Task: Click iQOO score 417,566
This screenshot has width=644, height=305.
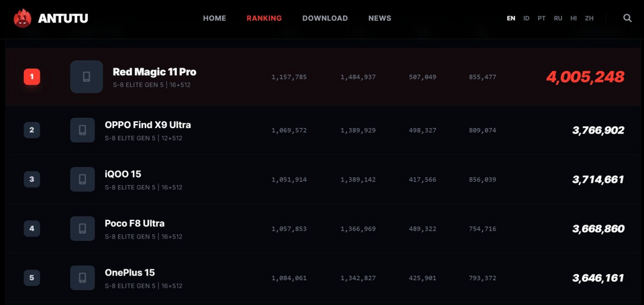Action: pos(423,180)
